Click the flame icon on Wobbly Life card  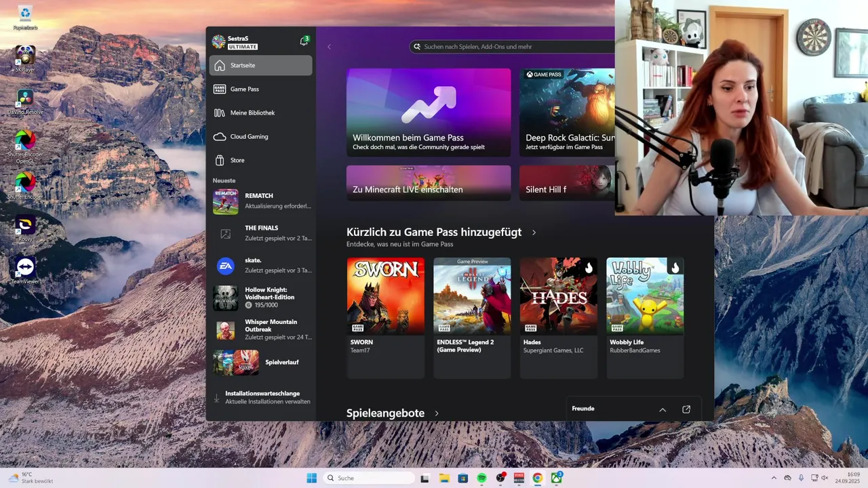675,267
